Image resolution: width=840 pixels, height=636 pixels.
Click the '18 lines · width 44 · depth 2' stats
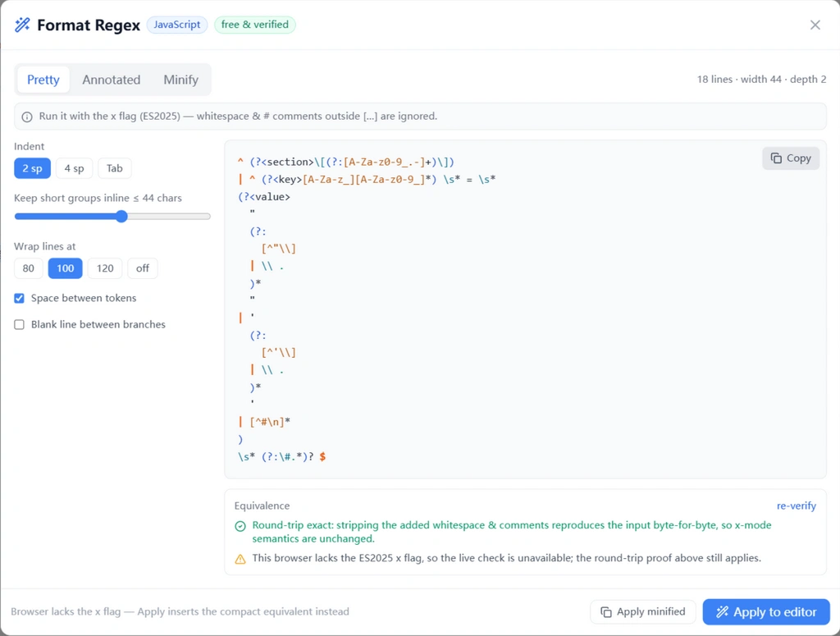click(x=761, y=80)
